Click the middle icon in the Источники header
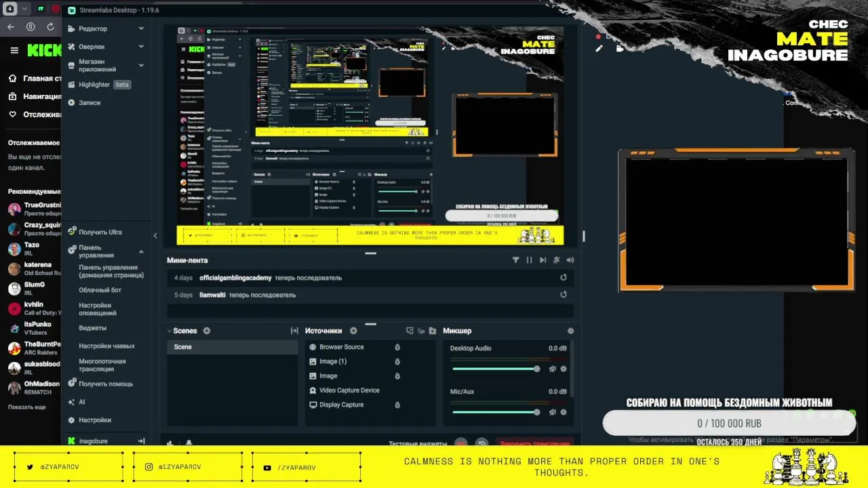 pyautogui.click(x=421, y=331)
